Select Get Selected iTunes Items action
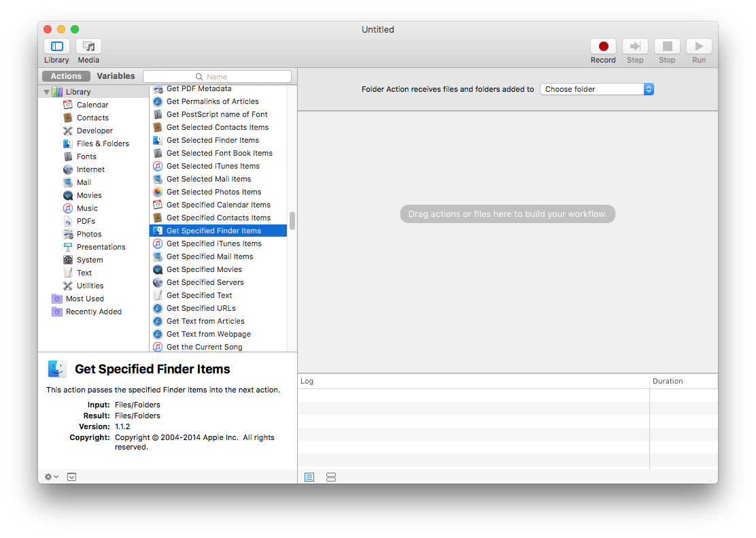 218,166
